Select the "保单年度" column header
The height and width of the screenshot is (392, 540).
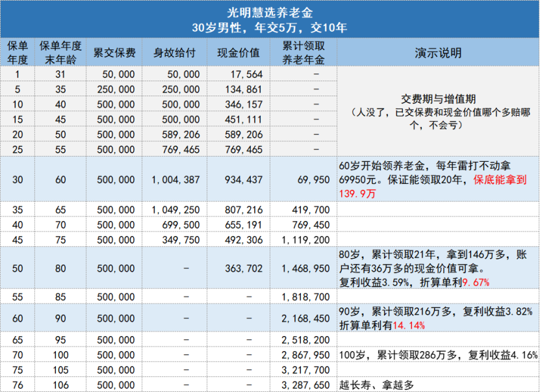click(18, 53)
